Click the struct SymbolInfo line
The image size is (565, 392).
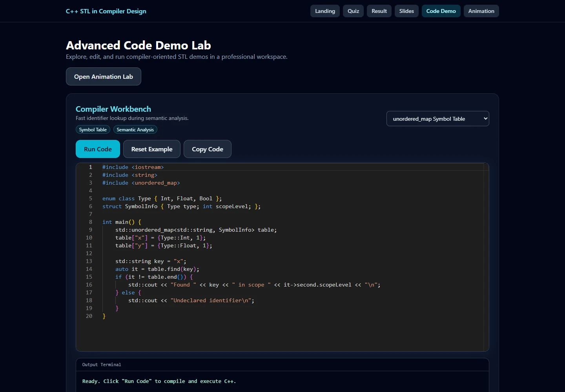(182, 206)
